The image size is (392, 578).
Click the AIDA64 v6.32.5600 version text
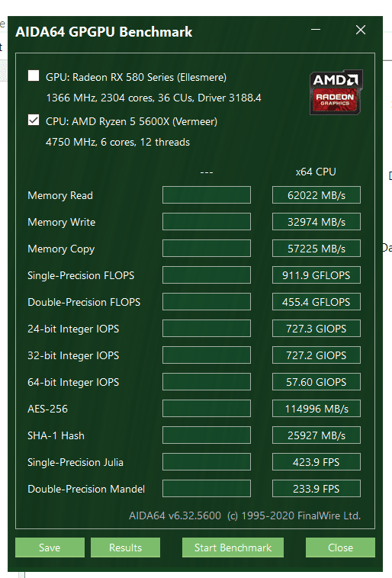[x=175, y=515]
